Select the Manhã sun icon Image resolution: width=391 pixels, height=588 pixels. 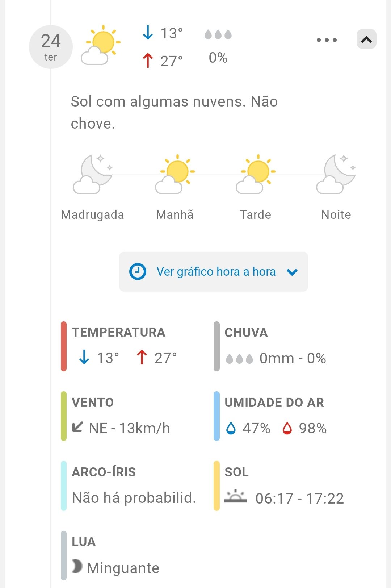175,174
